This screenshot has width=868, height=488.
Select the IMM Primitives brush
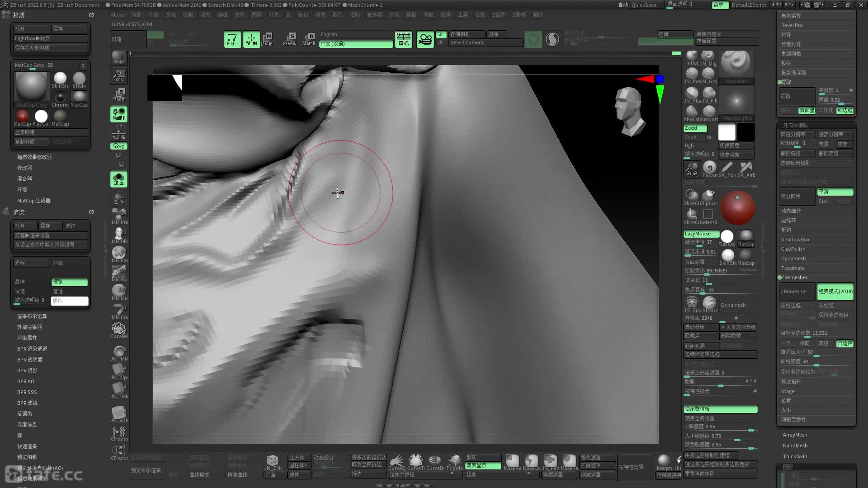tap(119, 216)
